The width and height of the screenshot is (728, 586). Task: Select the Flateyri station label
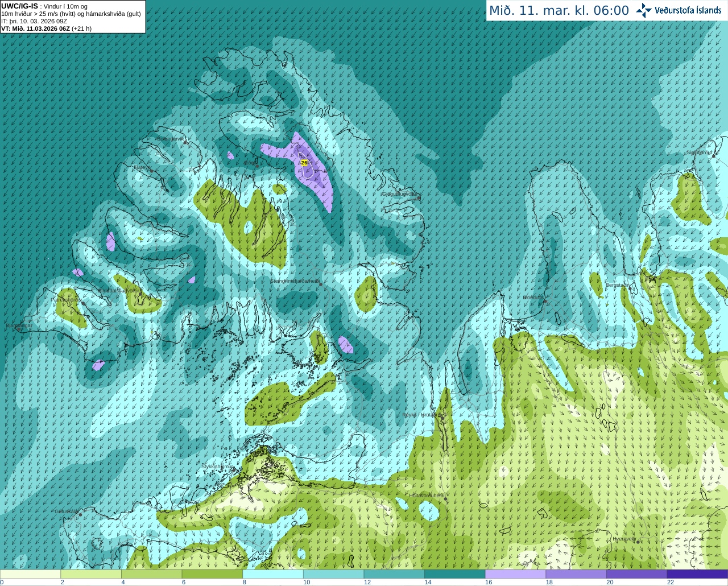click(x=142, y=167)
